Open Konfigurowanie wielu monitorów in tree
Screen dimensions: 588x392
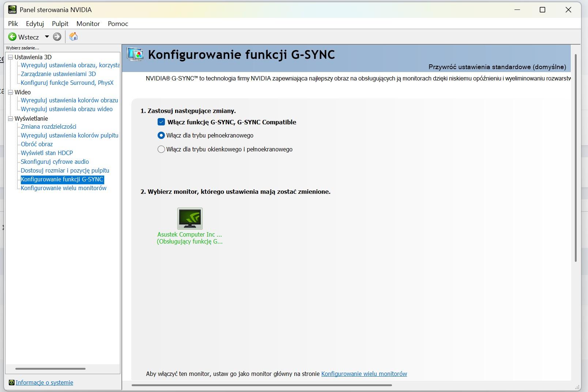[64, 188]
